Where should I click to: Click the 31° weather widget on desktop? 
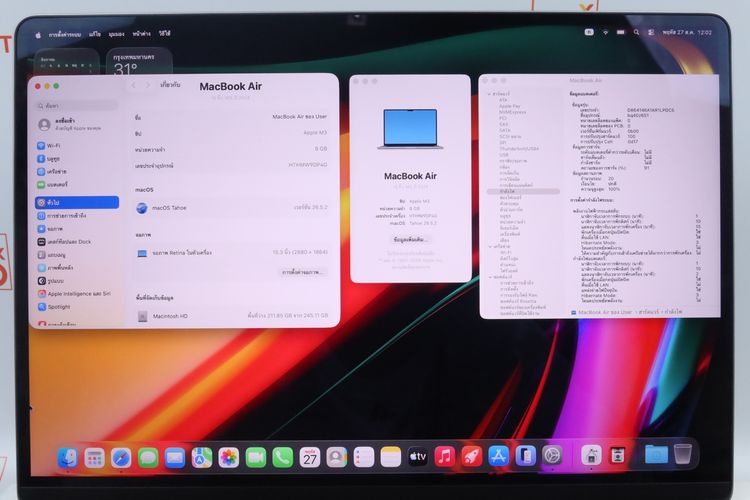point(139,62)
